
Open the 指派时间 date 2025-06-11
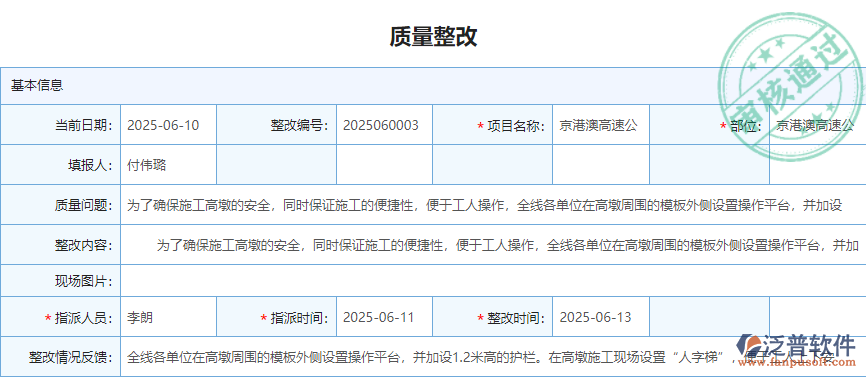point(384,317)
